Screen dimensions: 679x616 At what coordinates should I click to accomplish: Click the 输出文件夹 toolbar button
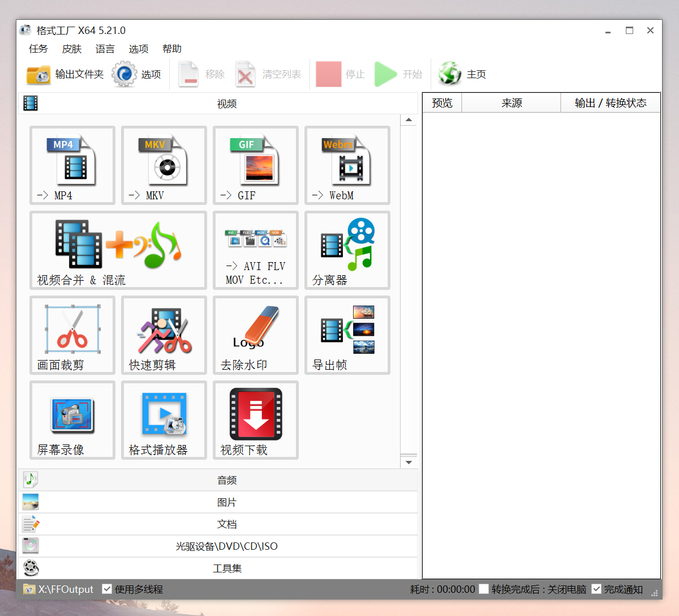pyautogui.click(x=65, y=74)
